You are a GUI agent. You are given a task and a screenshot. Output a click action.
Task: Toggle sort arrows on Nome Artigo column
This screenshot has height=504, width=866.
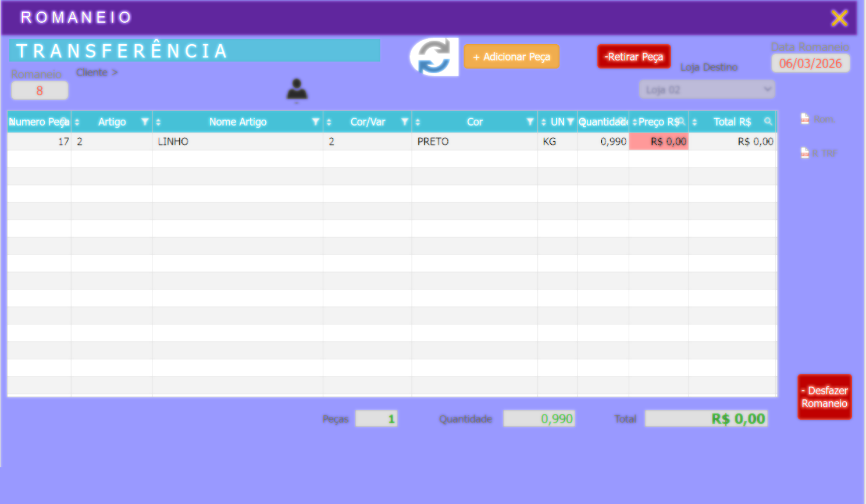click(158, 122)
